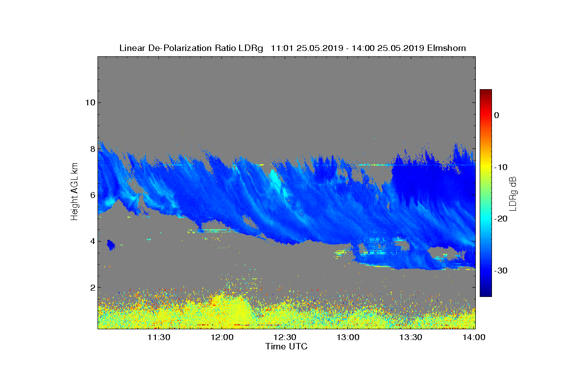Click the '12:30' time tick label

point(285,337)
